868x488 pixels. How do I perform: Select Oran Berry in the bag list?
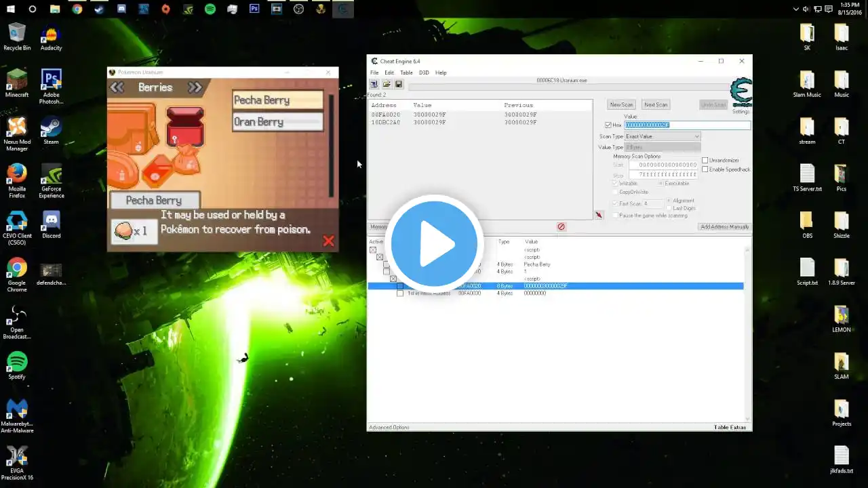277,122
